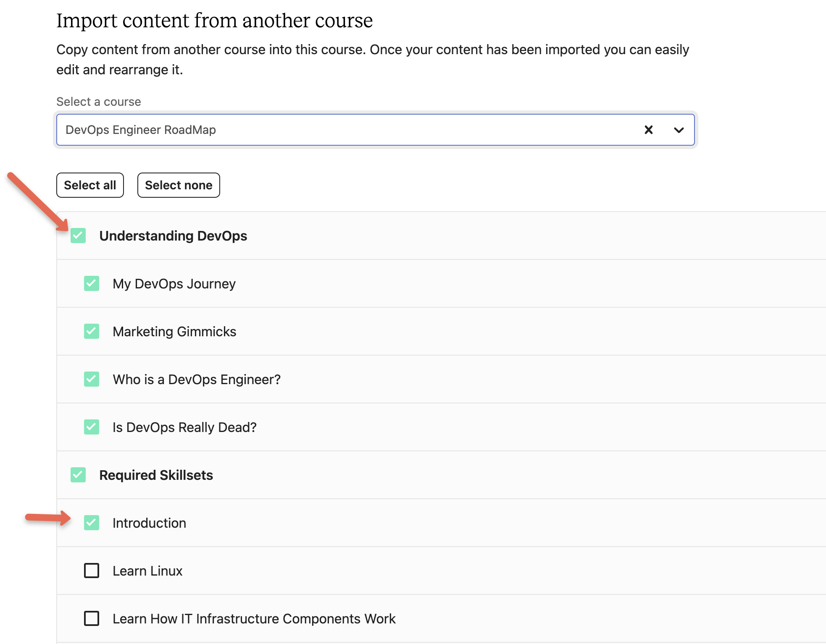Screen dimensions: 826x644
Task: Uncheck the Understanding DevOps section checkbox
Action: (x=78, y=236)
